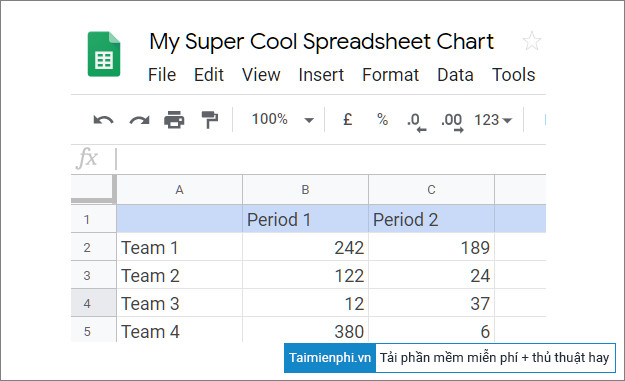Click the cell with value 380
625x381 pixels.
305,330
